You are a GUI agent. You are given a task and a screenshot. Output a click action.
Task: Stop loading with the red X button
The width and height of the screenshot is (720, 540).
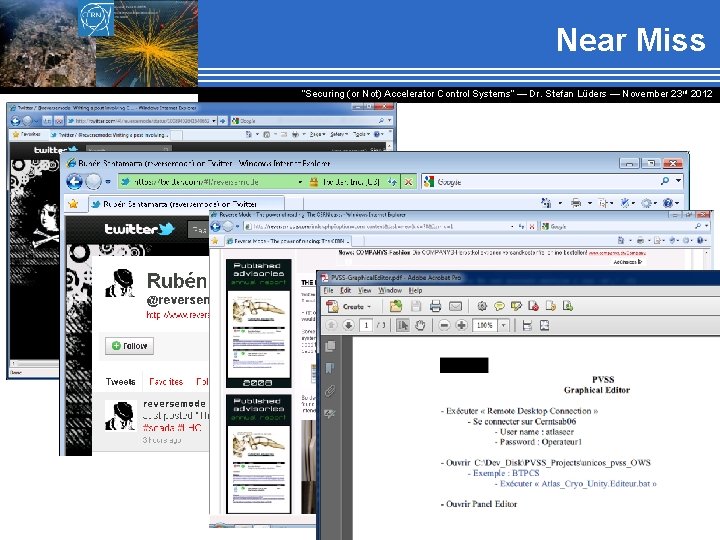coord(408,182)
